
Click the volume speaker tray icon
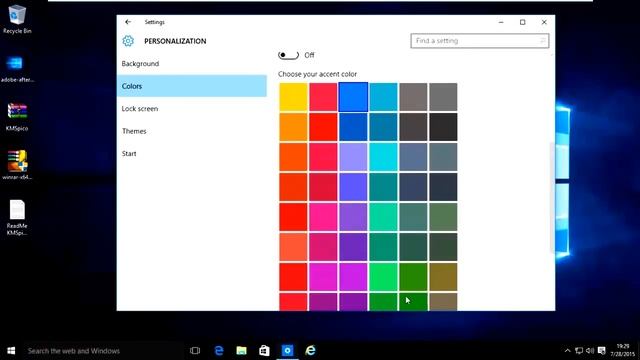590,351
